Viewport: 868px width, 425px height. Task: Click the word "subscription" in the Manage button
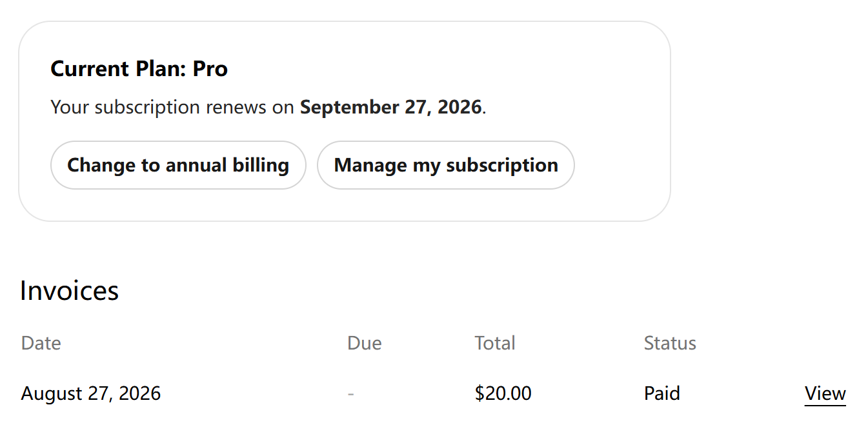(502, 166)
